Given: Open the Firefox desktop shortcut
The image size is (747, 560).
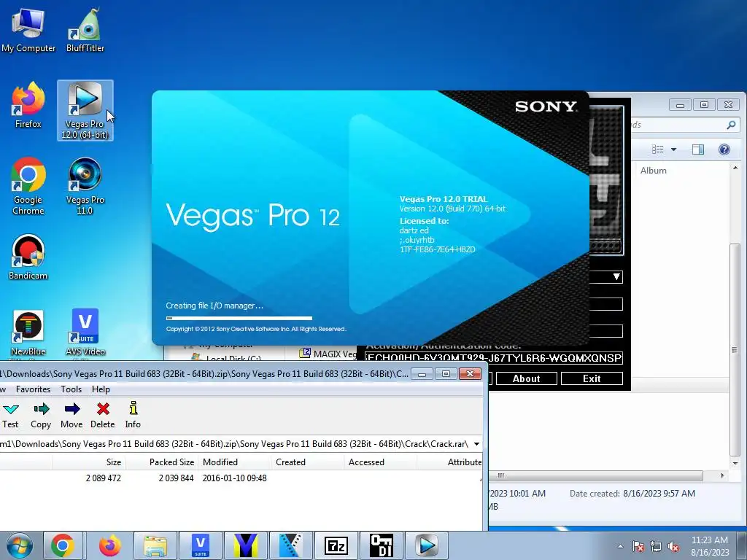Looking at the screenshot, I should click(28, 105).
